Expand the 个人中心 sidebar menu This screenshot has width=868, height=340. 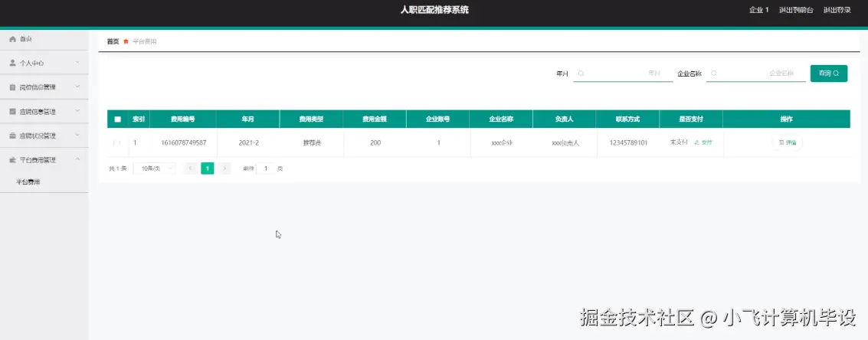(44, 63)
